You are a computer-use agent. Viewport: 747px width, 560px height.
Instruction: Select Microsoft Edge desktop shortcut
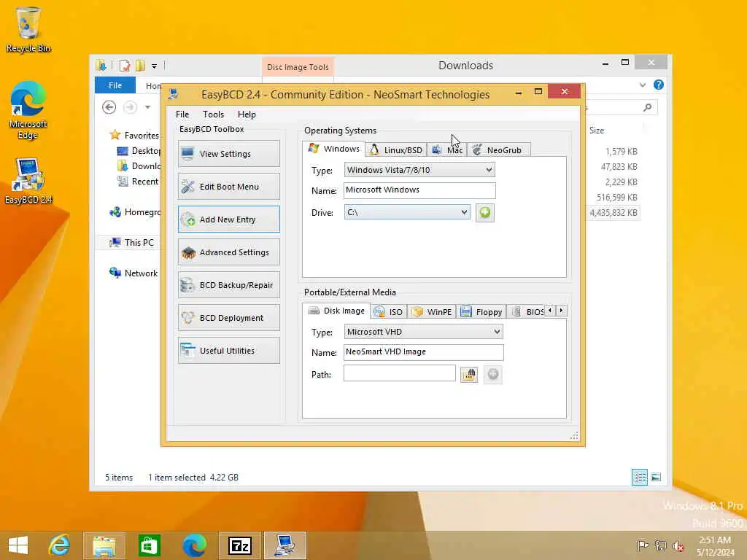pyautogui.click(x=28, y=111)
